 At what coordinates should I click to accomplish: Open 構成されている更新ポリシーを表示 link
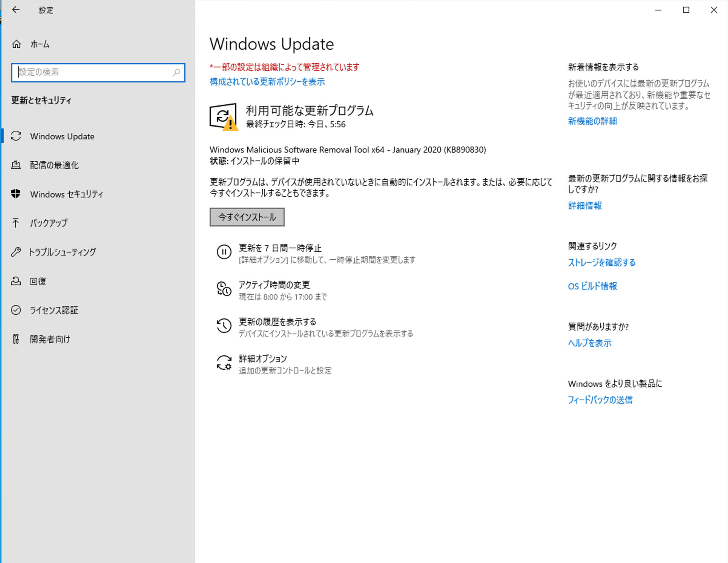tap(267, 82)
